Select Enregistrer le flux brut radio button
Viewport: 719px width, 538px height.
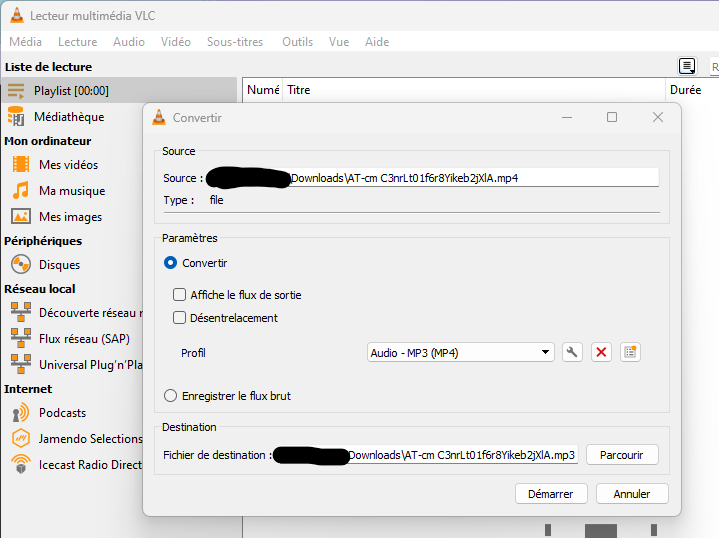pyautogui.click(x=170, y=395)
